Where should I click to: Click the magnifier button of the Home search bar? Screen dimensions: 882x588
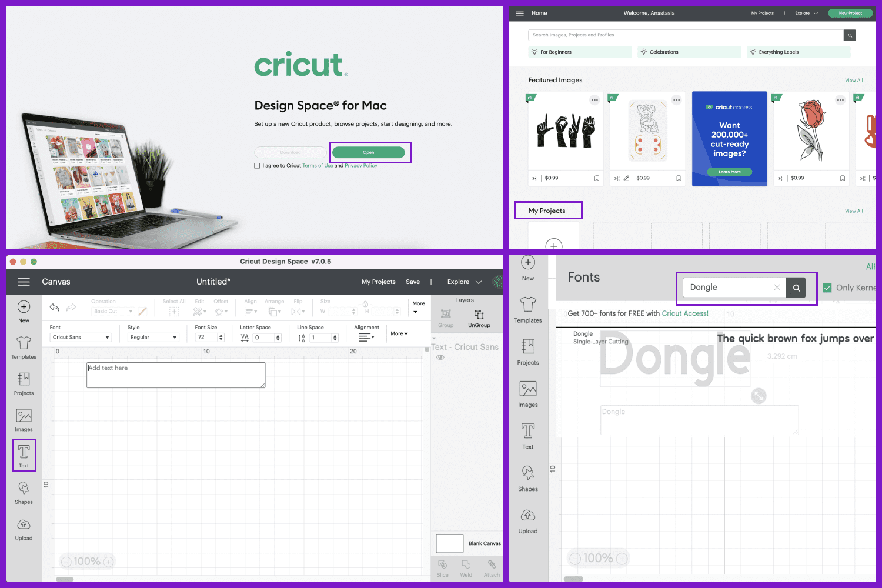pos(850,35)
